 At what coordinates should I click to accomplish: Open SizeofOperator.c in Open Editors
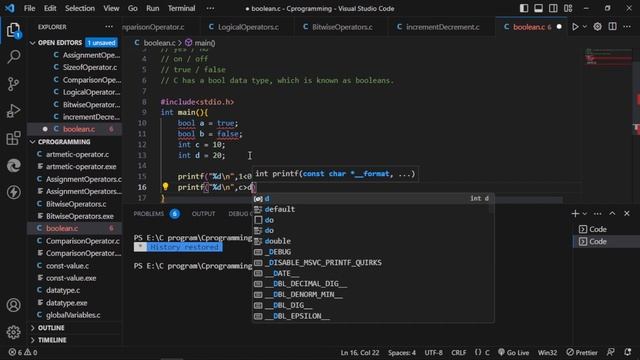pyautogui.click(x=90, y=67)
